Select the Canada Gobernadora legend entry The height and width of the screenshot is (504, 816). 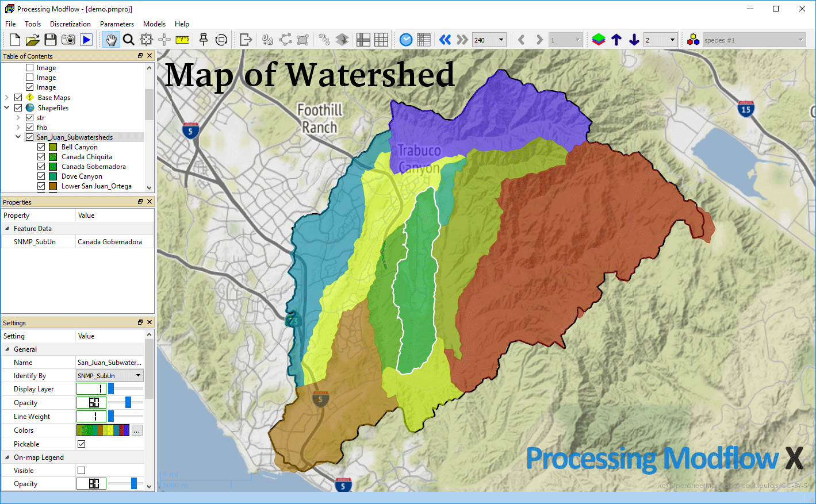click(93, 167)
